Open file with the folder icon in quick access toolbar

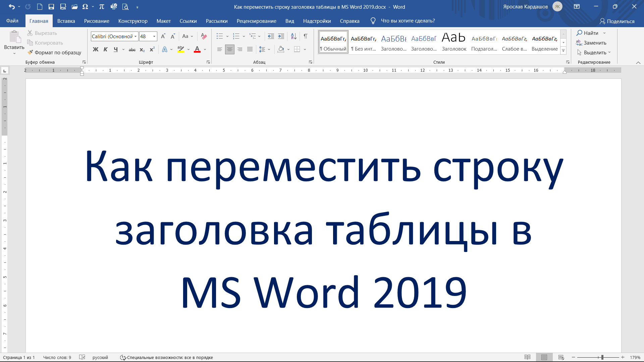[x=74, y=7]
